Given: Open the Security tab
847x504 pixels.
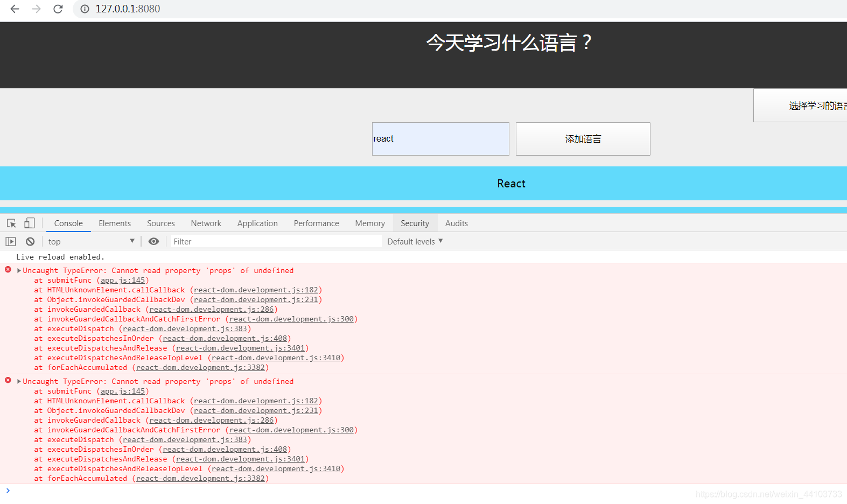Looking at the screenshot, I should (415, 223).
